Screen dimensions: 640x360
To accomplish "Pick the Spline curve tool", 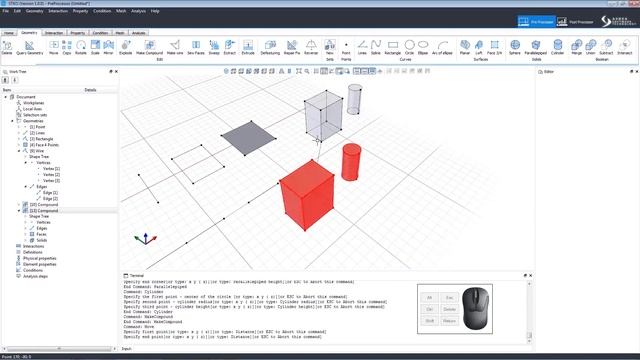I will point(376,47).
